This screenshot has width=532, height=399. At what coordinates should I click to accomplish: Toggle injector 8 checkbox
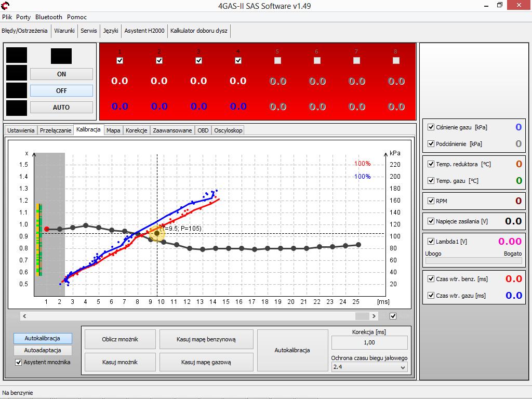tap(396, 60)
